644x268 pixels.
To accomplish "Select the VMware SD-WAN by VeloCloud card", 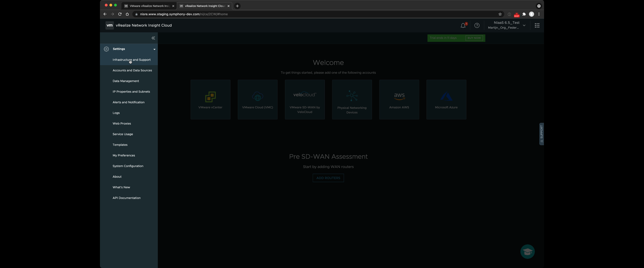I will click(x=305, y=99).
